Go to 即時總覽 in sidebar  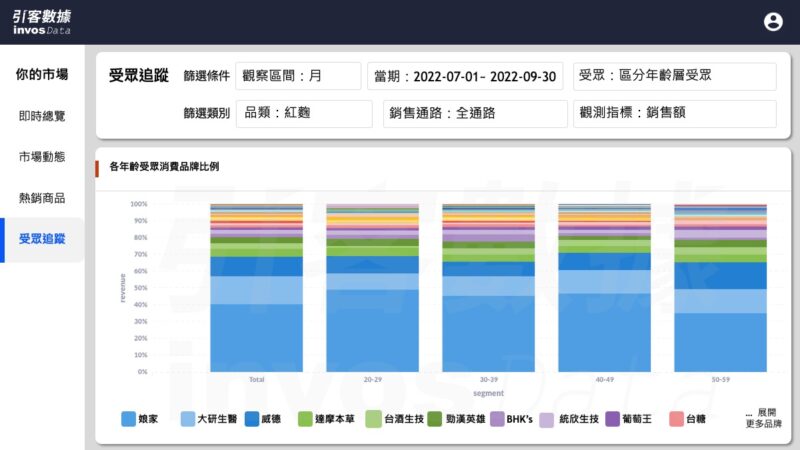42,116
